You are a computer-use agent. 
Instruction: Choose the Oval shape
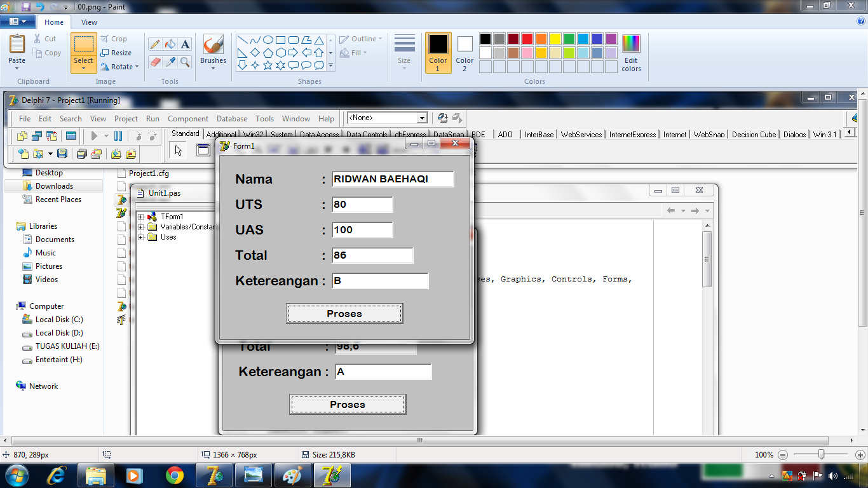click(x=268, y=39)
